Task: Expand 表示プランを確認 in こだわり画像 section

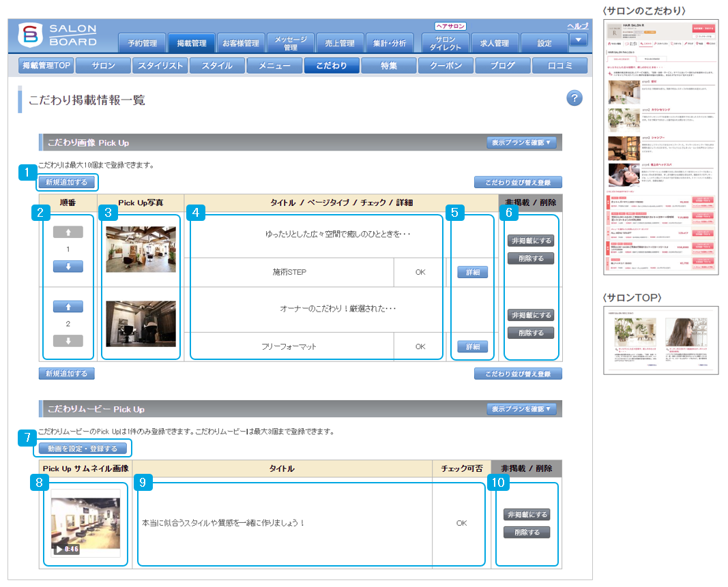Action: pyautogui.click(x=523, y=142)
